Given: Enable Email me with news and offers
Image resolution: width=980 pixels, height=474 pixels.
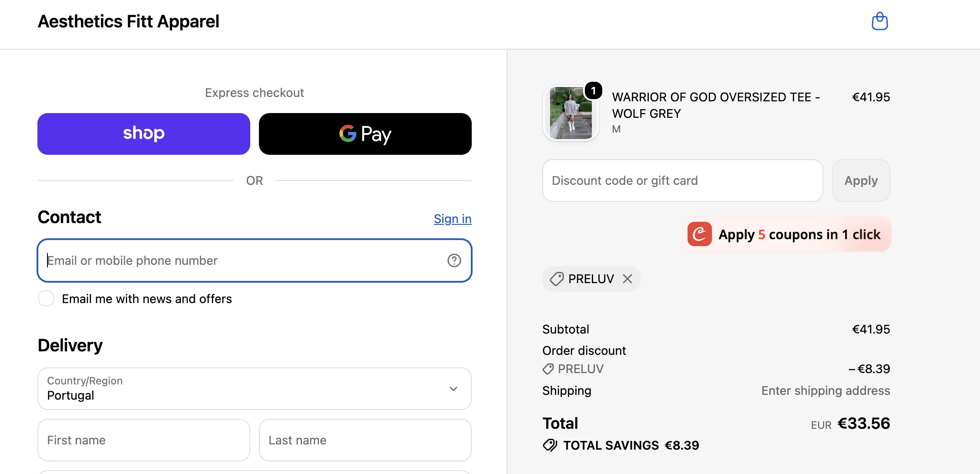Looking at the screenshot, I should pos(46,299).
